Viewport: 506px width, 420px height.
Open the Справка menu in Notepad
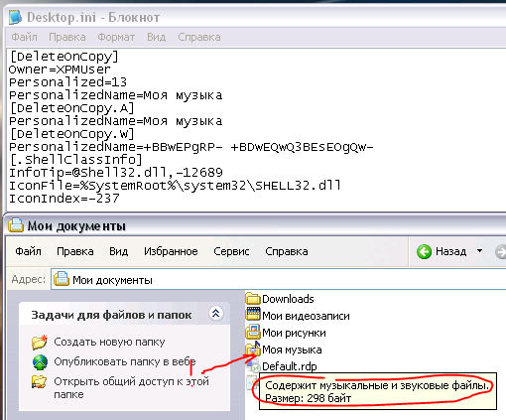(199, 37)
